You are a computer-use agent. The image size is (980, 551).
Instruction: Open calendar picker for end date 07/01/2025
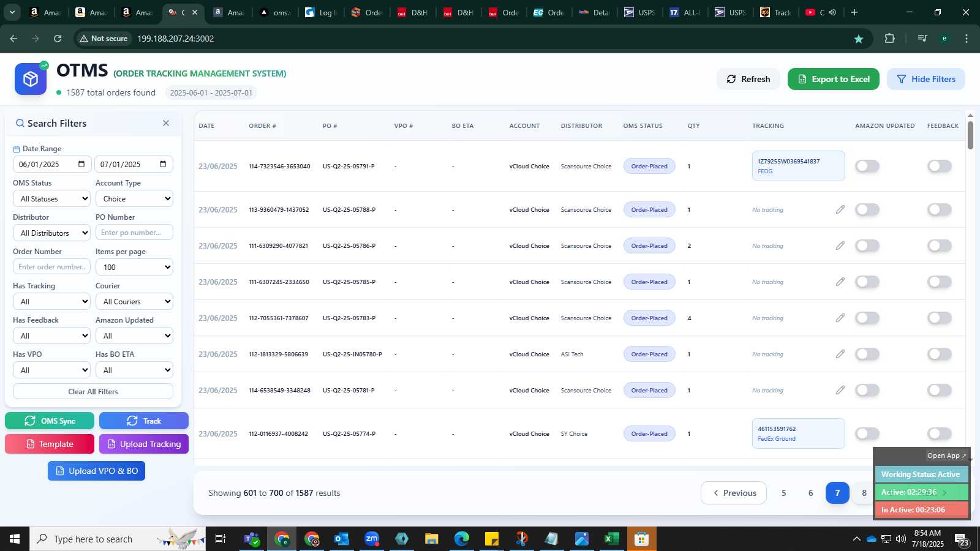(163, 164)
